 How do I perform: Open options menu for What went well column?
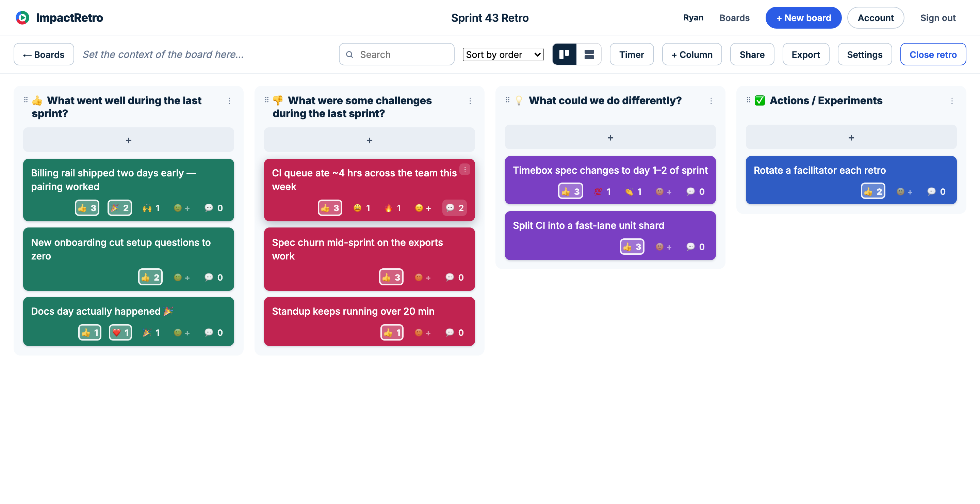229,101
